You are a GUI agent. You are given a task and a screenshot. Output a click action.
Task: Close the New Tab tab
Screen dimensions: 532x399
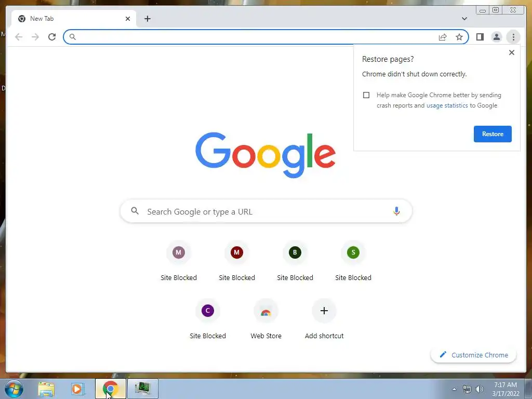point(128,19)
